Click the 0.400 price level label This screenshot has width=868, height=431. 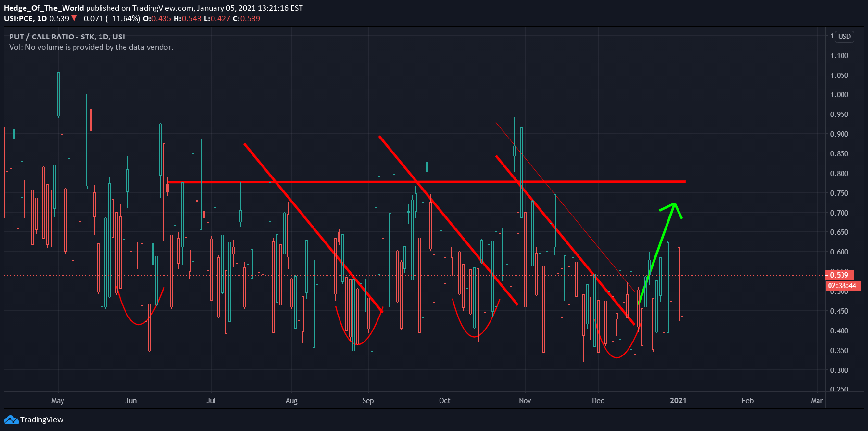point(839,331)
